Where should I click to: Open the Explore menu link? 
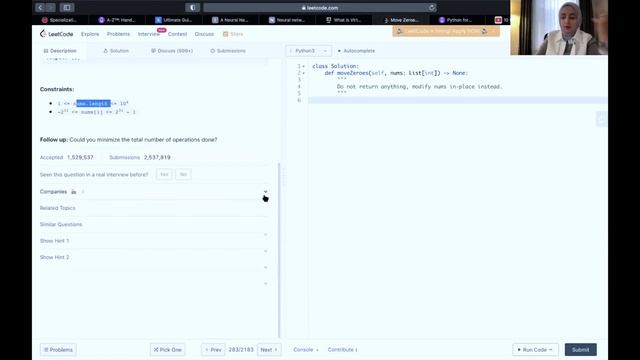90,34
